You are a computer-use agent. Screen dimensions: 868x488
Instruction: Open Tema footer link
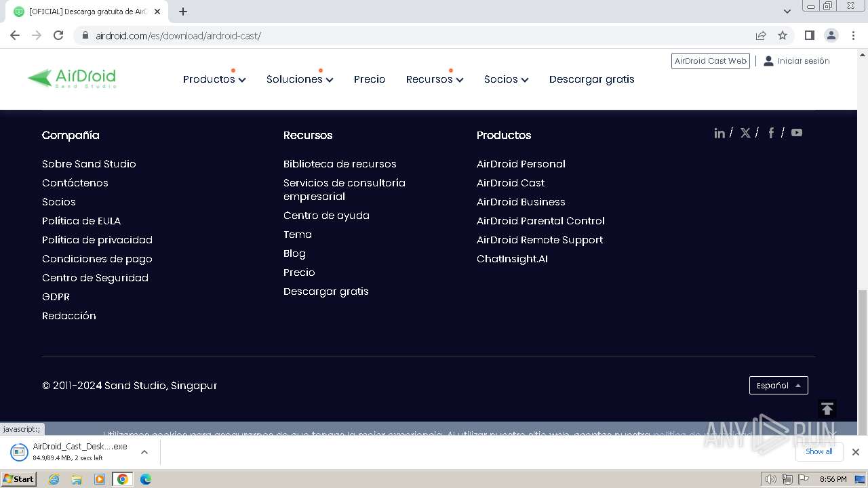298,235
